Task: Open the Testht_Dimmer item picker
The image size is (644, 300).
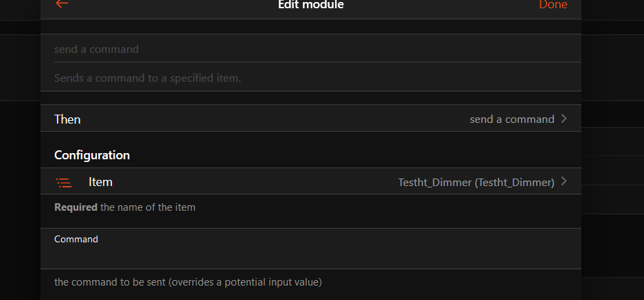Action: tap(476, 183)
